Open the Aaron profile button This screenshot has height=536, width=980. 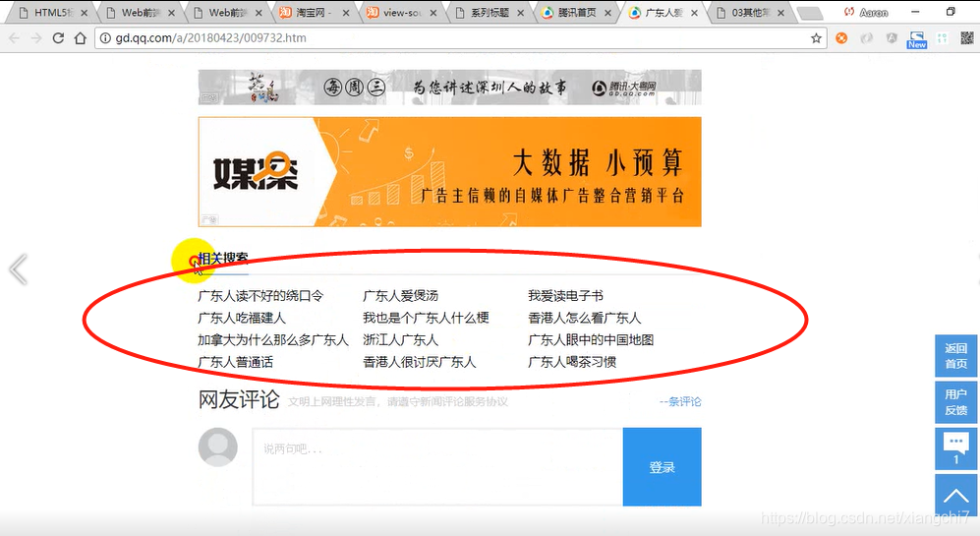coord(866,13)
